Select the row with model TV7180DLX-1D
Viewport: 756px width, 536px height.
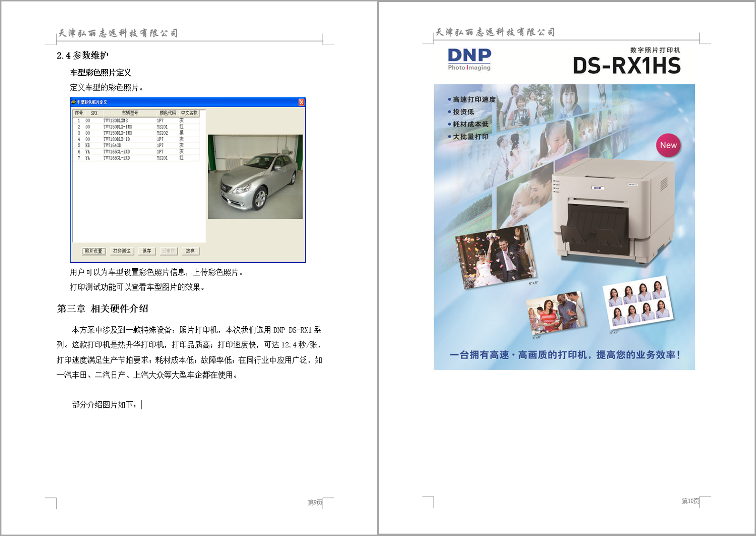136,139
